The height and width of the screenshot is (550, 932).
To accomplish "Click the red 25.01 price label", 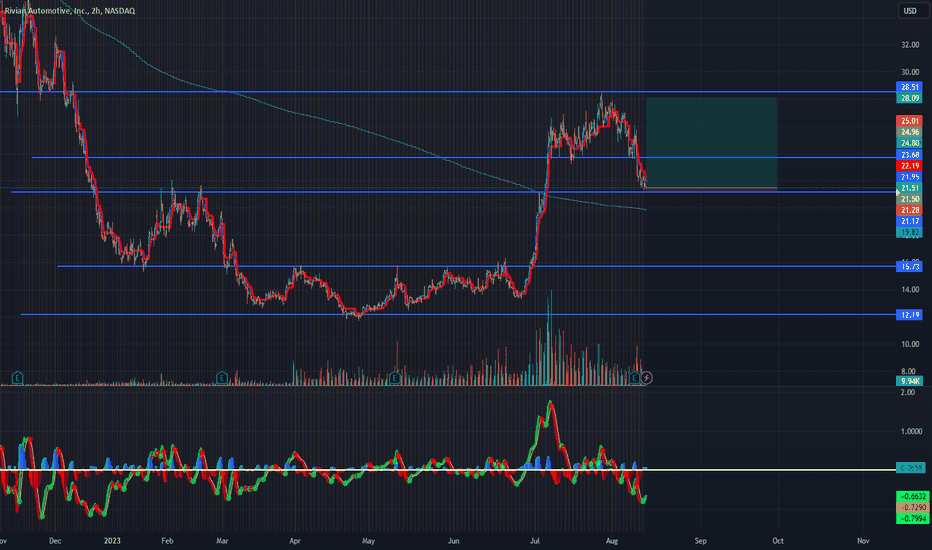I will 909,121.
